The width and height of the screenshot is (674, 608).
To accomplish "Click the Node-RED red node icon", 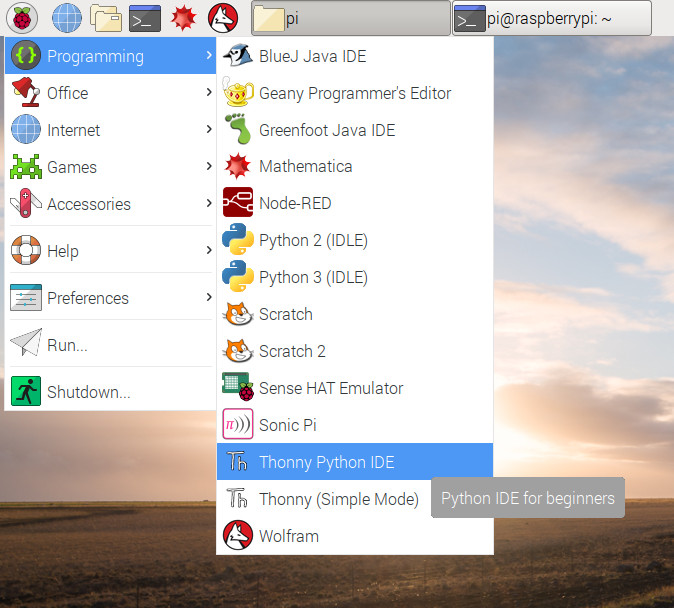I will pos(238,202).
